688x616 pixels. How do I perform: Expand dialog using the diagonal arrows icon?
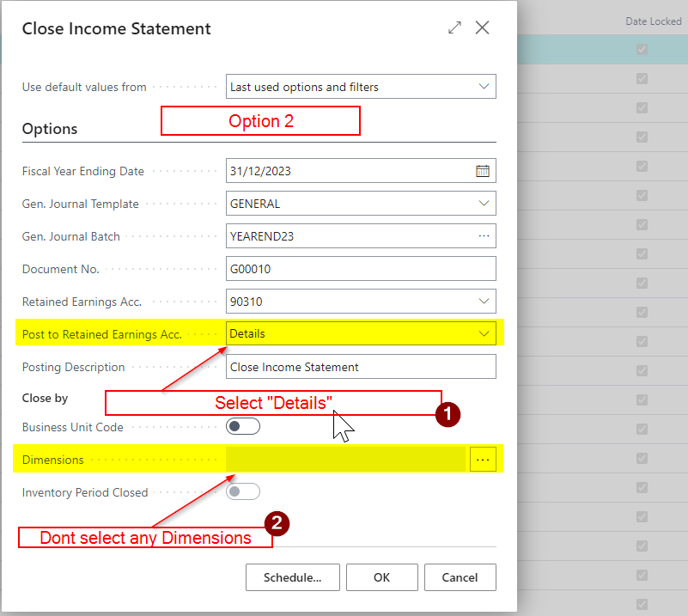coord(454,28)
